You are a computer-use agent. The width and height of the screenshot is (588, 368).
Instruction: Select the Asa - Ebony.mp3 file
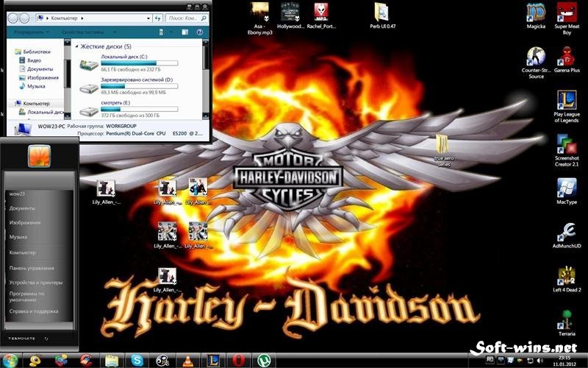259,18
